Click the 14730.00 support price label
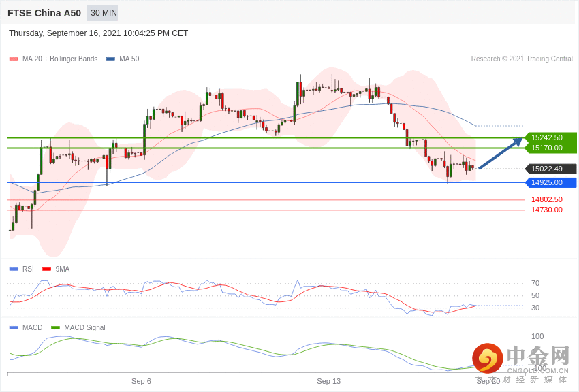The height and width of the screenshot is (392, 579). pos(547,210)
